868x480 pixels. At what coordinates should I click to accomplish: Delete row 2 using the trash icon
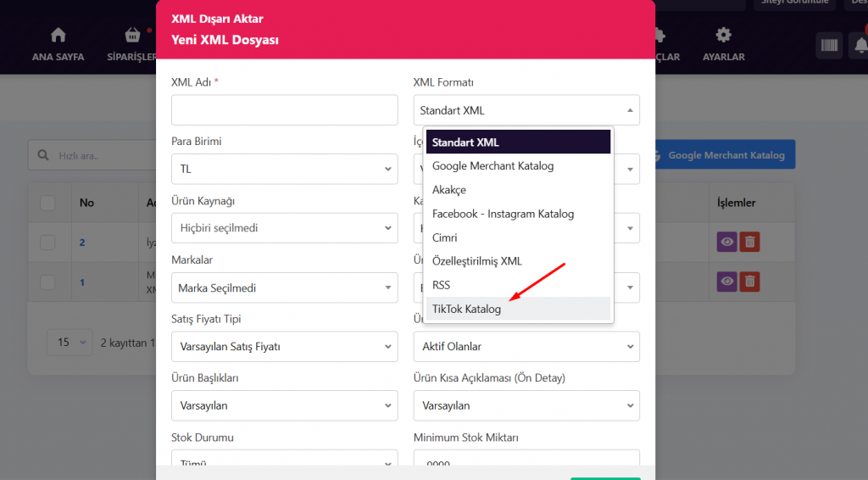[x=749, y=242]
